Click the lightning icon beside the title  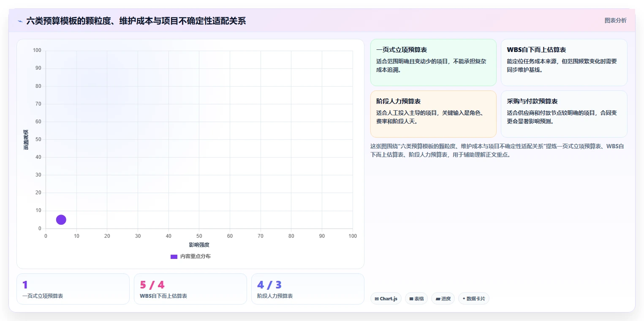[x=20, y=21]
